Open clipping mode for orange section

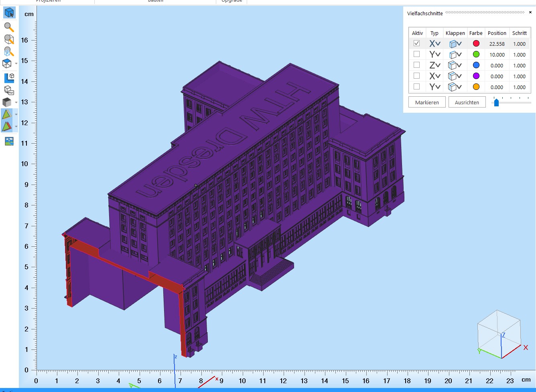(455, 87)
